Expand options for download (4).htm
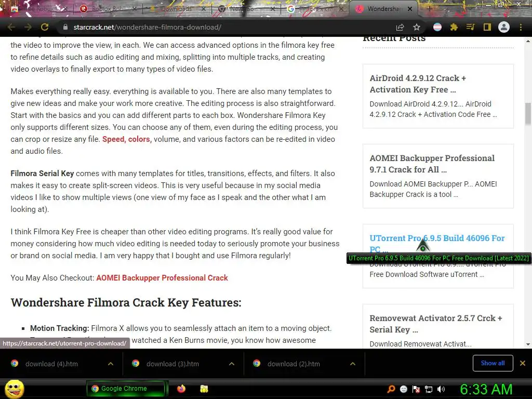532x399 pixels. point(111,364)
